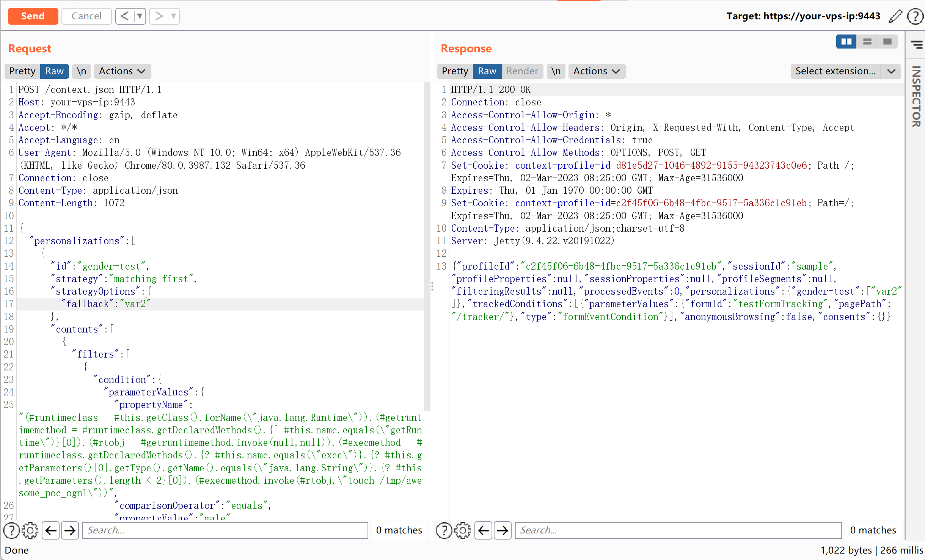This screenshot has height=560, width=925.
Task: Open the Select extension dropdown
Action: [x=845, y=71]
